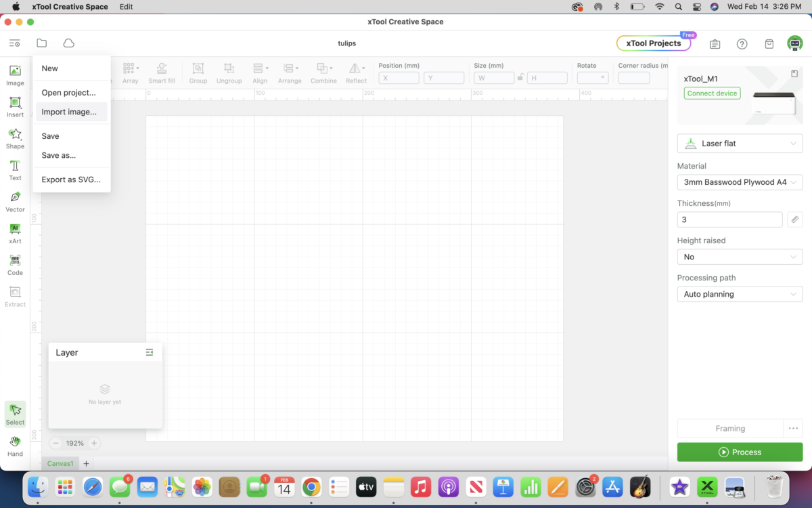The width and height of the screenshot is (812, 508).
Task: Zoom out with the minus button
Action: 56,443
